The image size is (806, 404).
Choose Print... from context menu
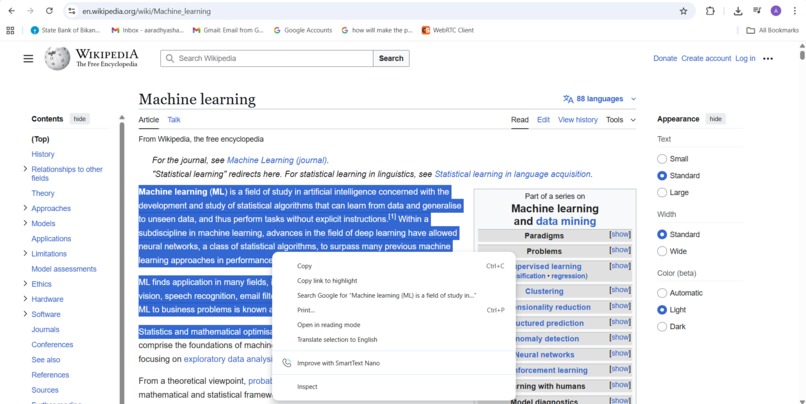pyautogui.click(x=393, y=310)
